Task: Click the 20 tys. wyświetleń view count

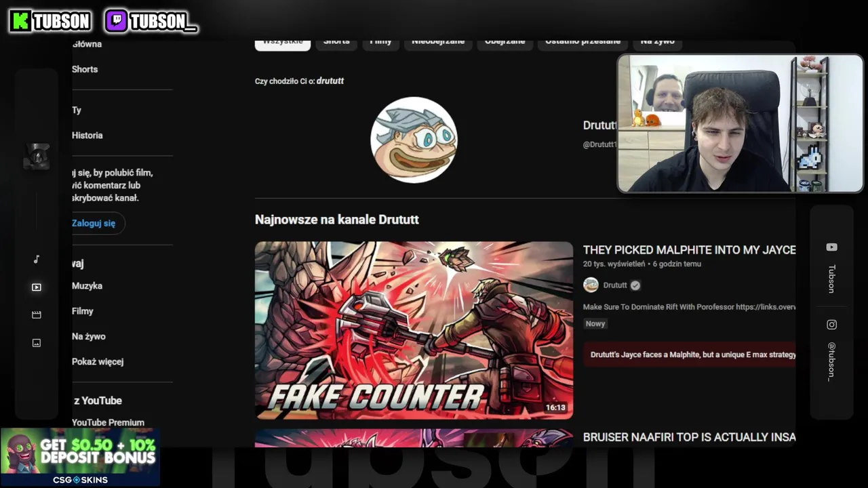Action: [x=614, y=264]
